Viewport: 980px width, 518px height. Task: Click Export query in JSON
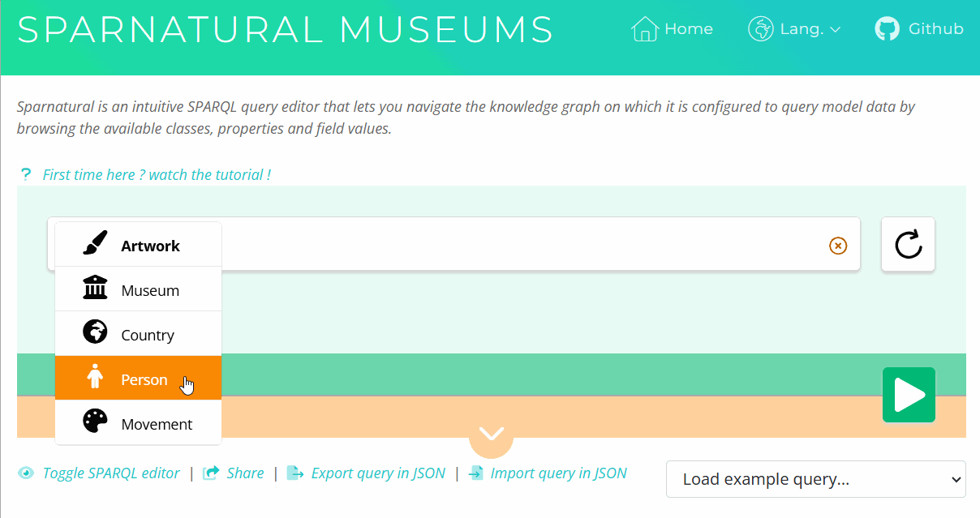[x=366, y=473]
